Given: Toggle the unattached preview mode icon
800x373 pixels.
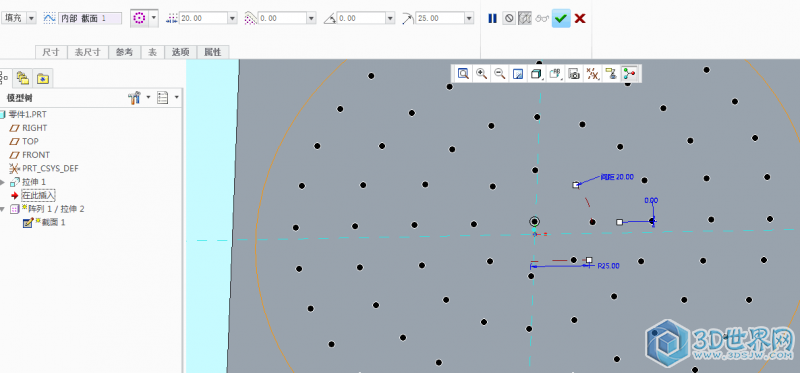Looking at the screenshot, I should (524, 18).
